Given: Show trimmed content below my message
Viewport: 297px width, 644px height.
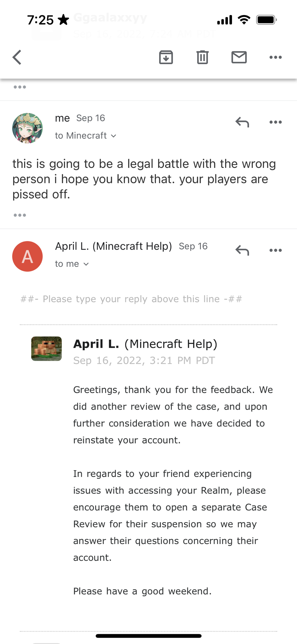Looking at the screenshot, I should (x=20, y=215).
